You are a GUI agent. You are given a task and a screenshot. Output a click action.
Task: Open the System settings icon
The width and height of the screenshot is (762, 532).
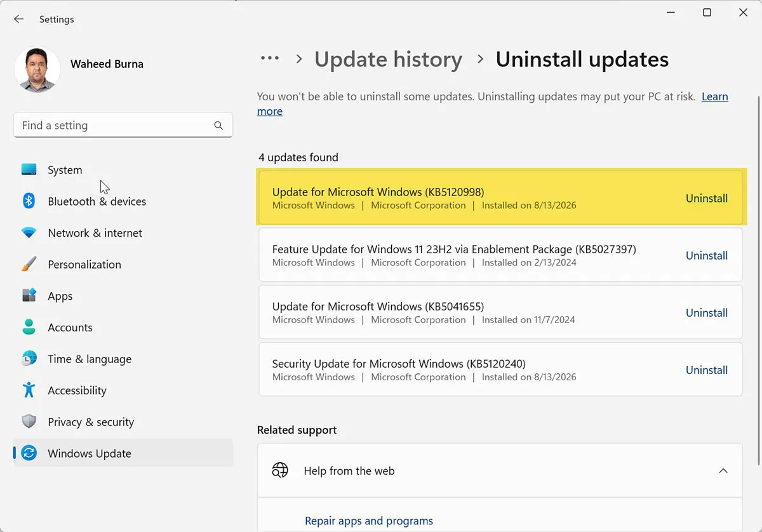tap(29, 170)
